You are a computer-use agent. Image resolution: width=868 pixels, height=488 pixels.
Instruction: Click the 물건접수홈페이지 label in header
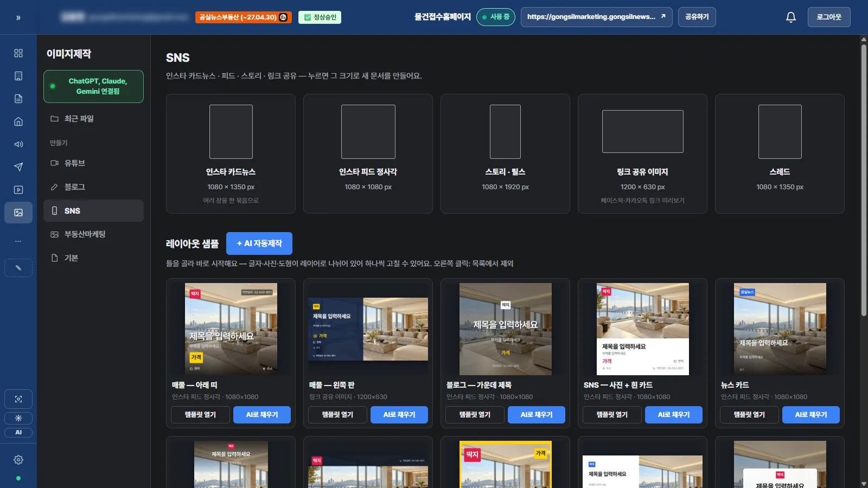[x=443, y=17]
